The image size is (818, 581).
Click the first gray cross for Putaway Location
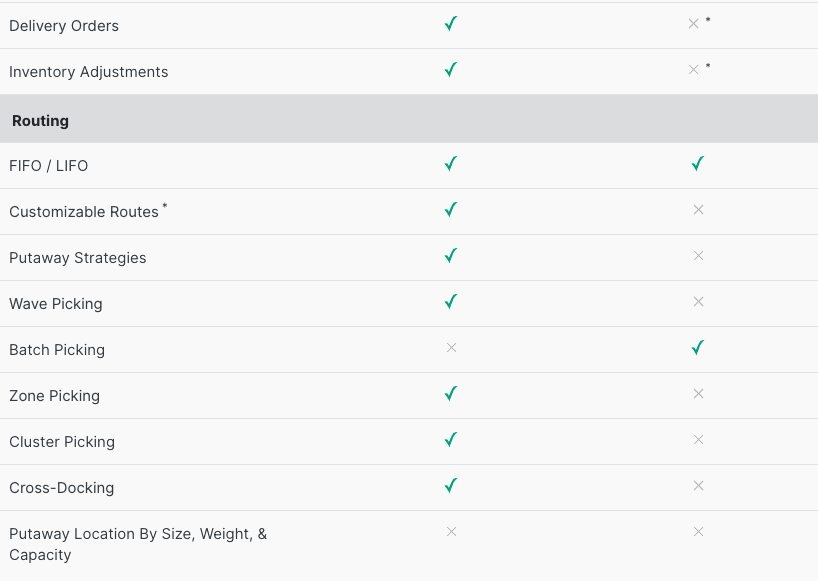(x=451, y=532)
